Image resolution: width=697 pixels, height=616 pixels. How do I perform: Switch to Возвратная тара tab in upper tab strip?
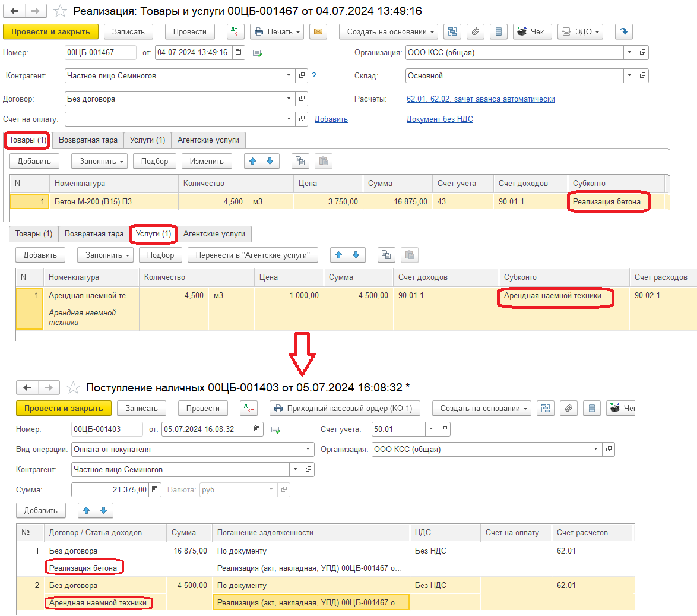(x=88, y=140)
